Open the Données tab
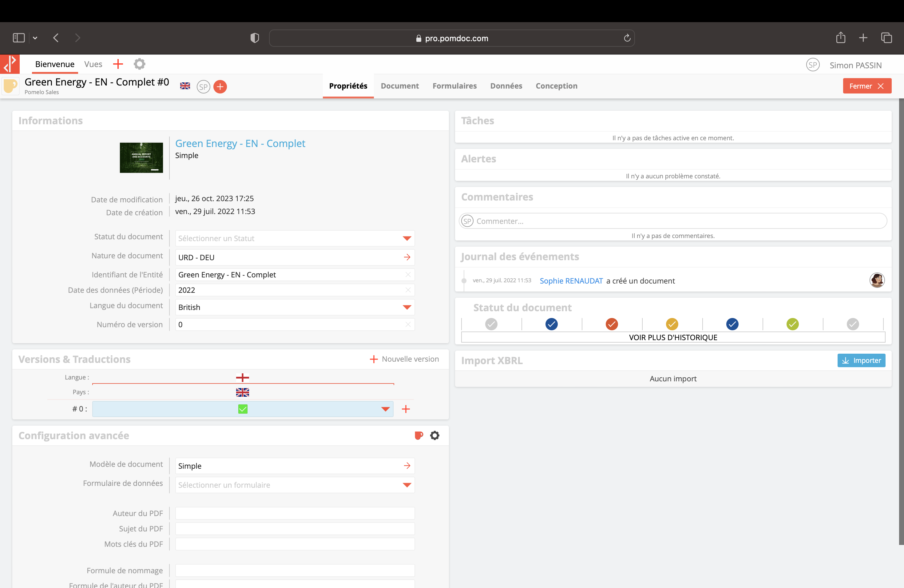 [x=506, y=86]
